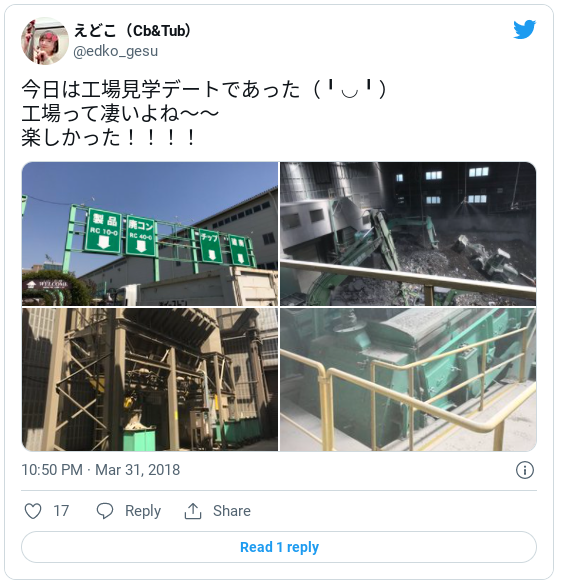This screenshot has height=587, width=561.
Task: Open the 10:50 PM Mar 31, 2018 timestamp
Action: point(101,470)
